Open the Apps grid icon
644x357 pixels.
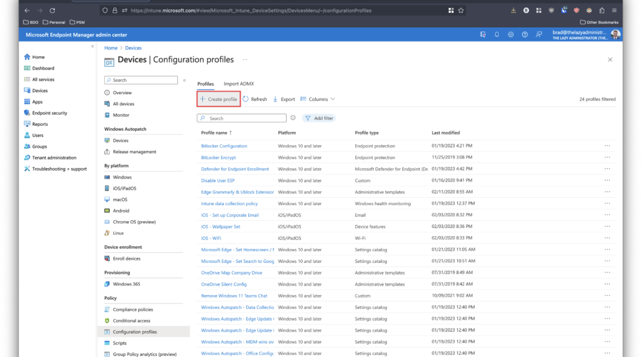point(27,102)
